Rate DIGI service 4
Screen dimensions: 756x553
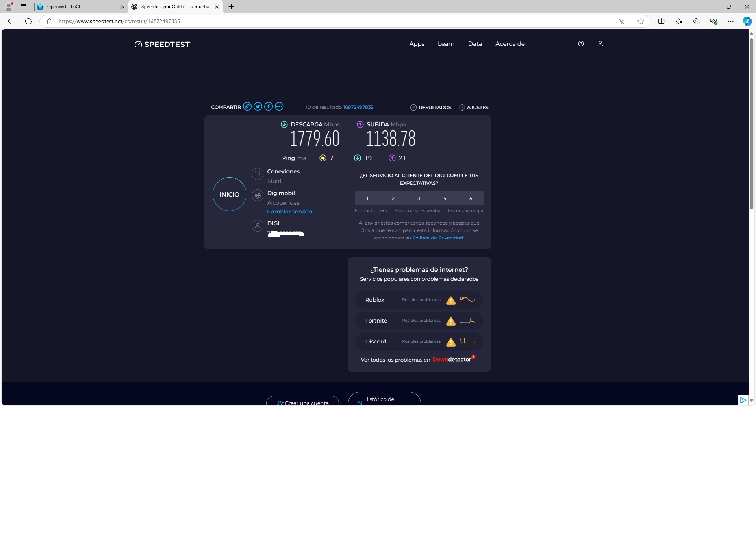click(445, 198)
